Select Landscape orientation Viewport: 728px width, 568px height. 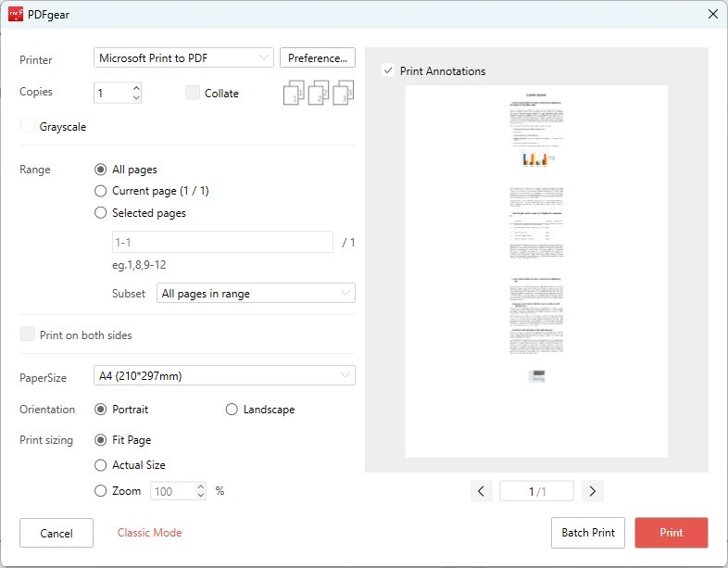(232, 410)
